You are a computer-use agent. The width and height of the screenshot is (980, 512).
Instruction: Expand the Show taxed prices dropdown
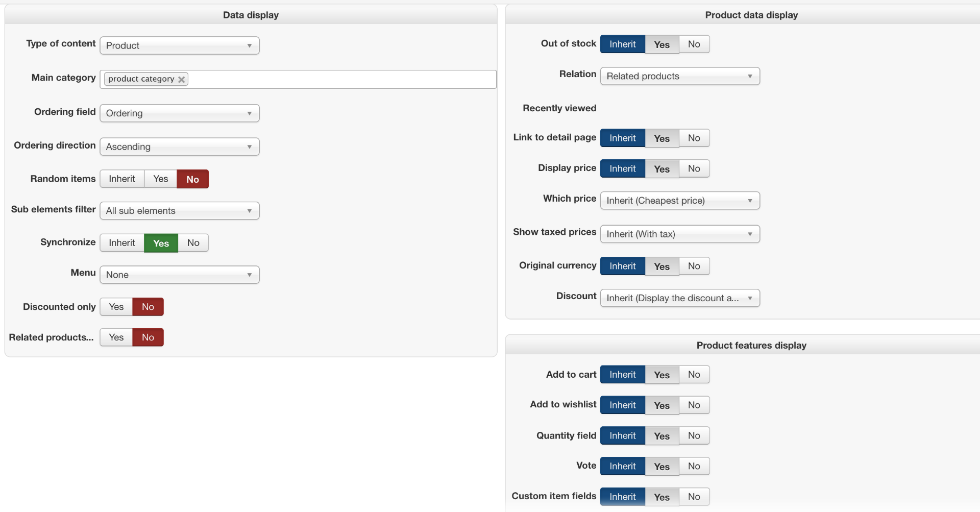[679, 234]
